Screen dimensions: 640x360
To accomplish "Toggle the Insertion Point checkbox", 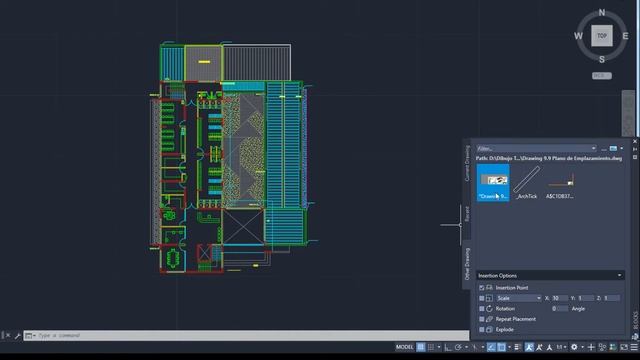I will (x=482, y=288).
